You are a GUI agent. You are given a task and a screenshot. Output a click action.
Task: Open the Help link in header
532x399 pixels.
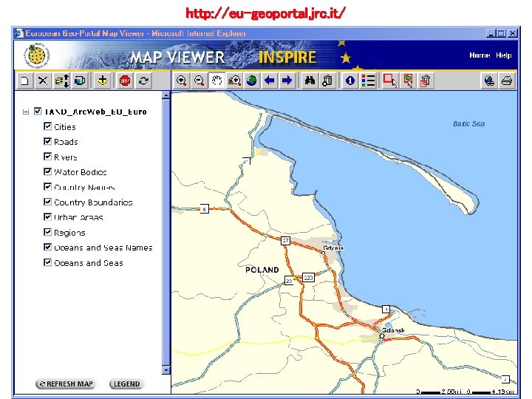click(503, 55)
